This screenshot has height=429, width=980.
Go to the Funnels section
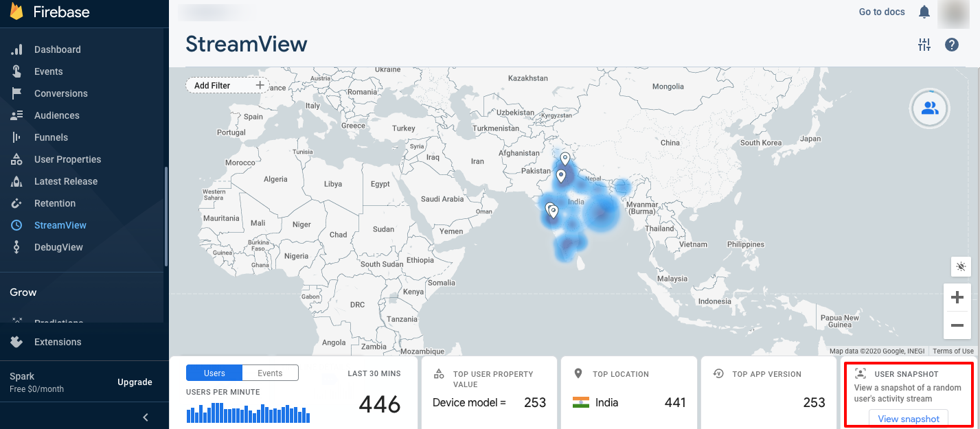point(51,137)
